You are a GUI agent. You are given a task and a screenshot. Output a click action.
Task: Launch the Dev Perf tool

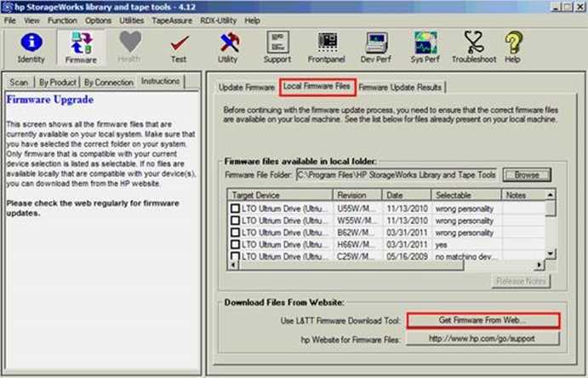point(376,48)
